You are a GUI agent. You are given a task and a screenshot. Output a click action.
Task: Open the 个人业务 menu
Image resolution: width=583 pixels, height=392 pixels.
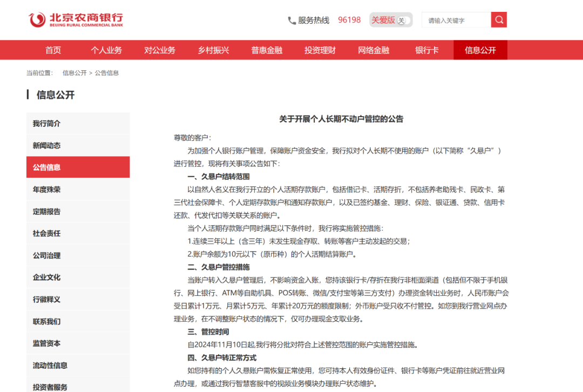coord(106,50)
